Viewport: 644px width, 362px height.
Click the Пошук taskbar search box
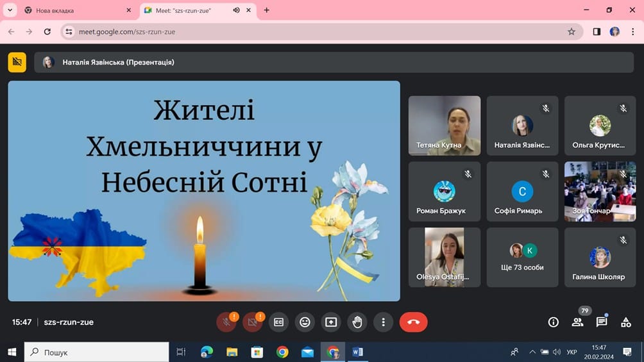(96, 352)
